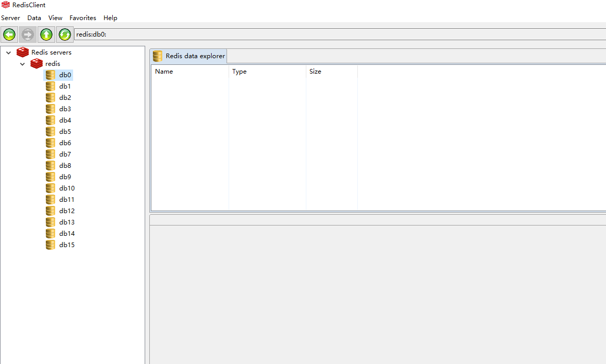Screen dimensions: 606x364
Task: Click the grayed Forward arrow button
Action: point(27,34)
